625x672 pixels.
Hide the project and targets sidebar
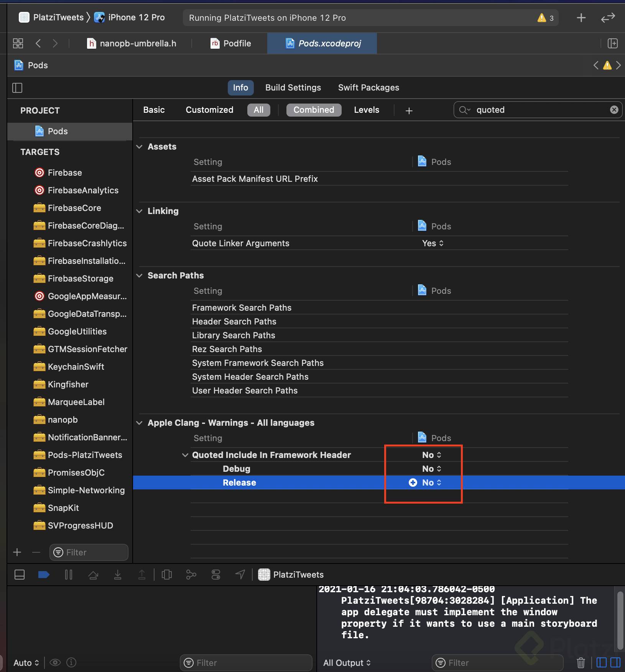point(17,88)
